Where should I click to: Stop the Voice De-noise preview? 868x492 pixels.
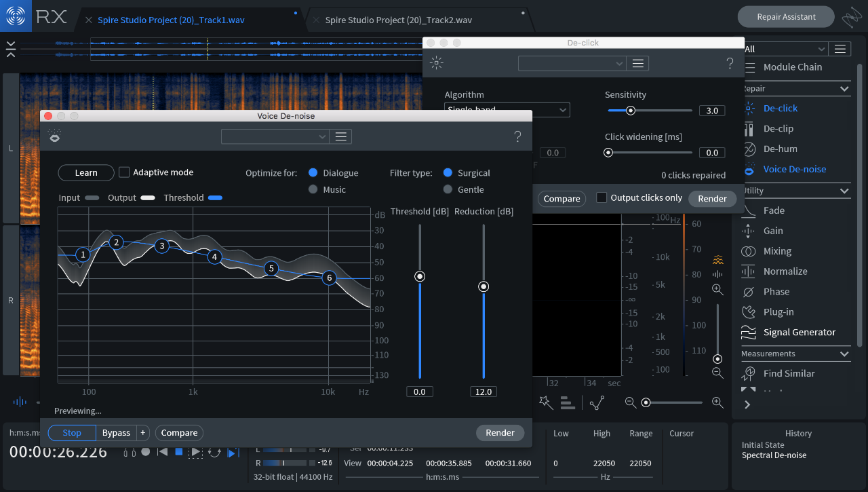(x=72, y=433)
